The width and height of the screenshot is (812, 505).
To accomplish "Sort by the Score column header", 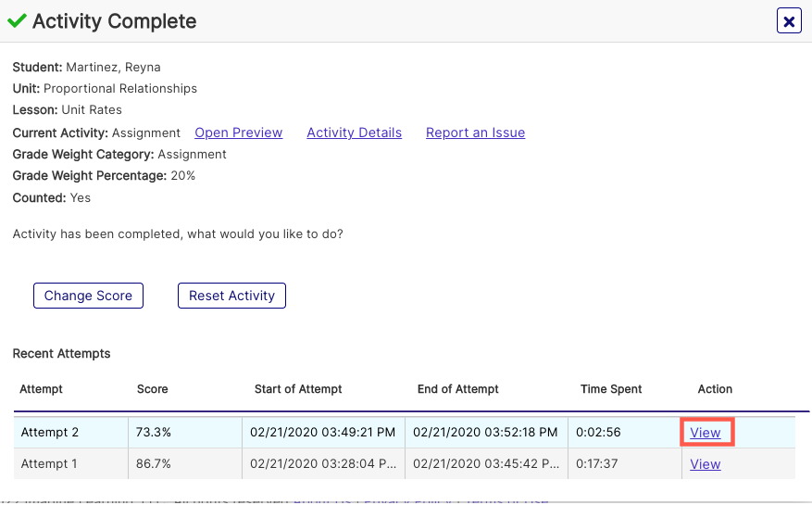I will tap(152, 389).
